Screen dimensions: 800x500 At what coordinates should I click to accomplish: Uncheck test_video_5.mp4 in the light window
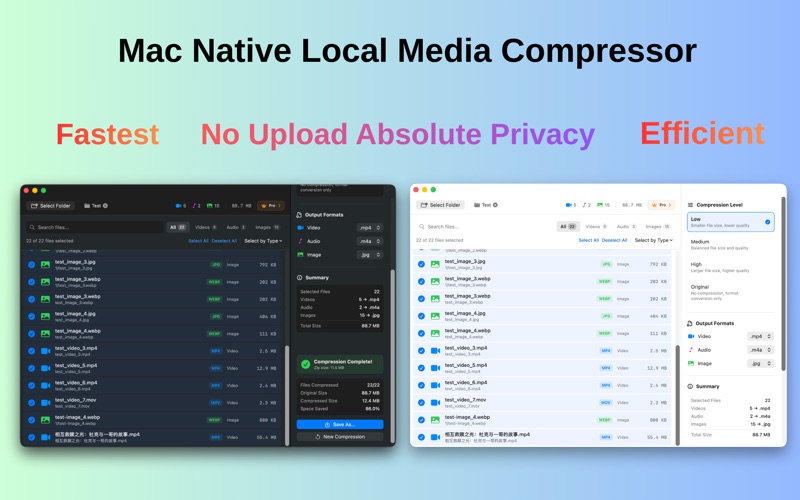(x=421, y=368)
